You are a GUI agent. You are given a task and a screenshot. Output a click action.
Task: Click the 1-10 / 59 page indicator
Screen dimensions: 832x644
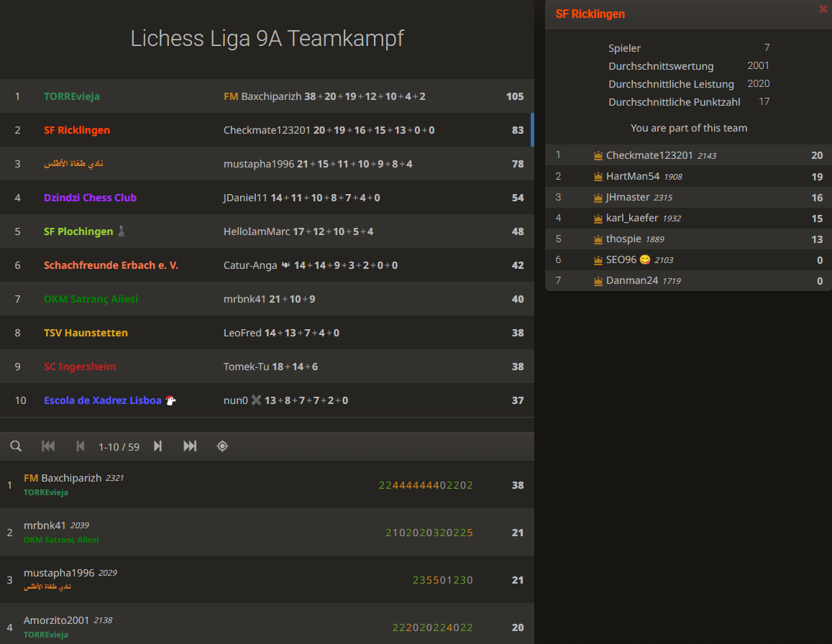click(x=119, y=447)
